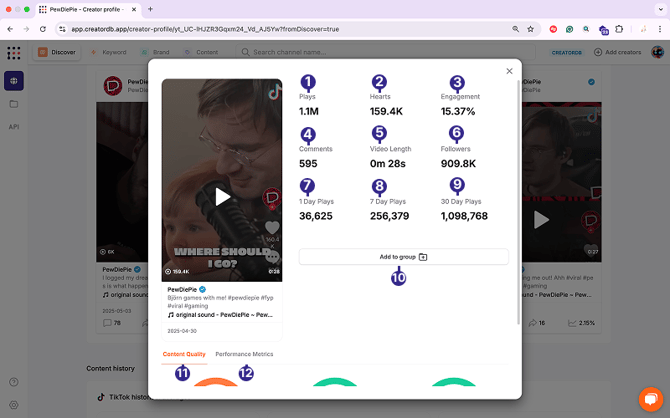Click the date 2025-04-30 in modal
This screenshot has height=418, width=670.
182,331
